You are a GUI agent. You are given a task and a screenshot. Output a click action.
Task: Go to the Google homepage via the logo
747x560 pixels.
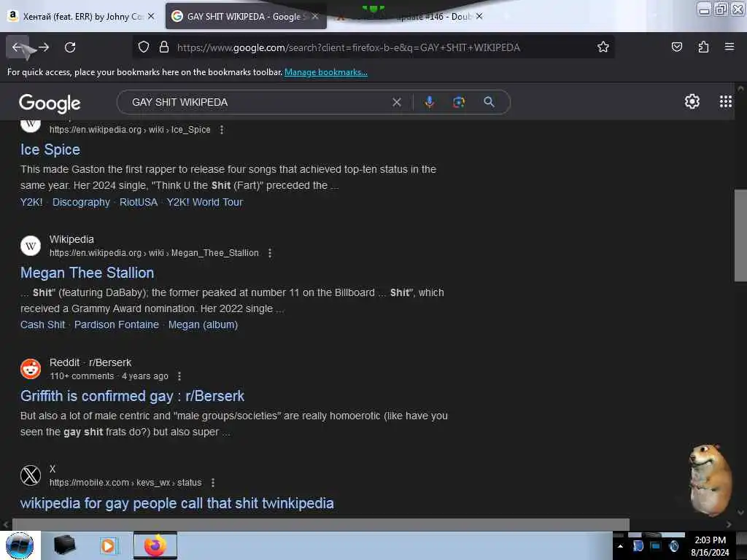[x=50, y=103]
